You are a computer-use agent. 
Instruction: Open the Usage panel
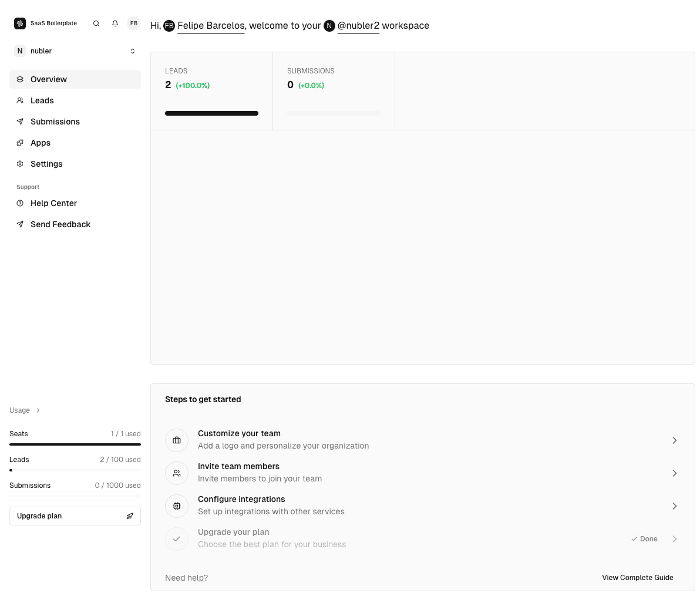pyautogui.click(x=24, y=410)
